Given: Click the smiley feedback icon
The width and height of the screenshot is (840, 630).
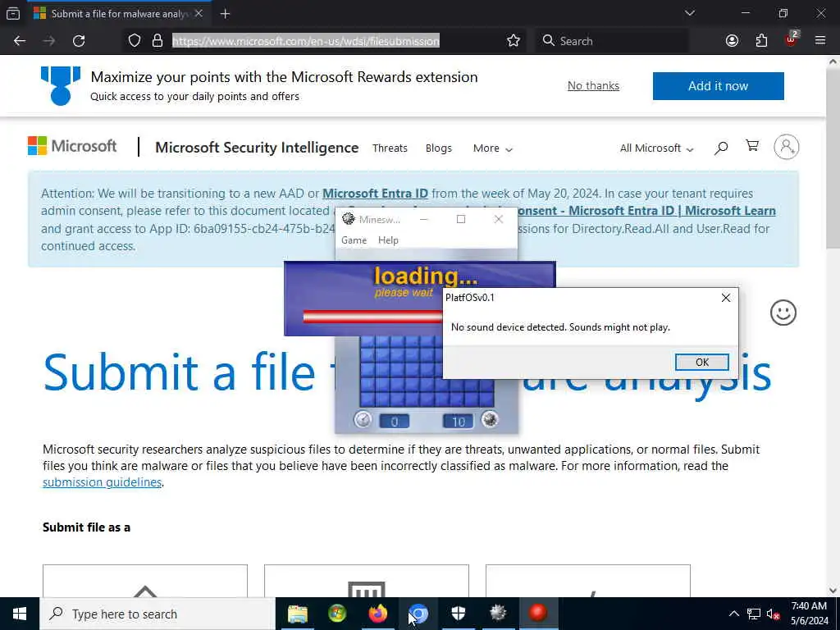Looking at the screenshot, I should click(783, 313).
